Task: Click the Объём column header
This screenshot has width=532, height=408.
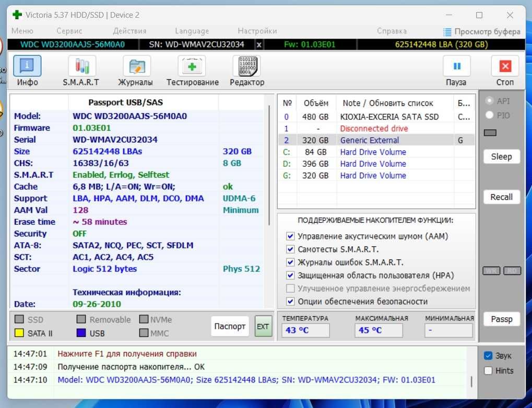Action: pyautogui.click(x=316, y=103)
